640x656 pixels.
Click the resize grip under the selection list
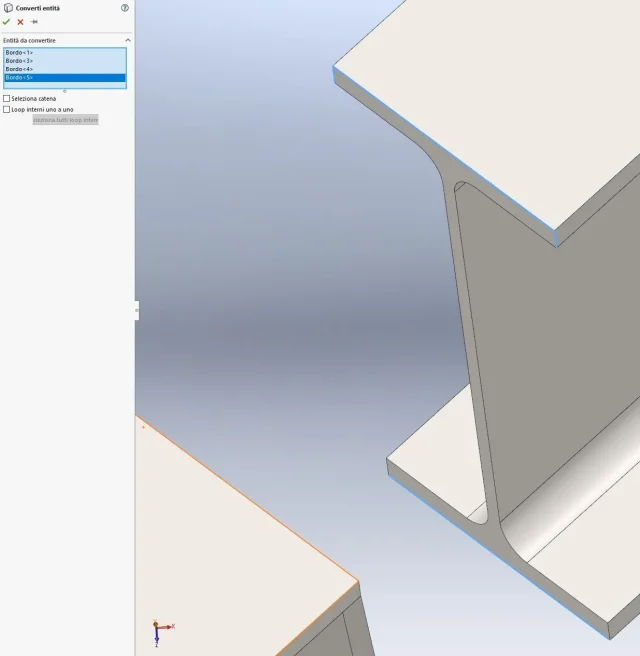point(65,91)
